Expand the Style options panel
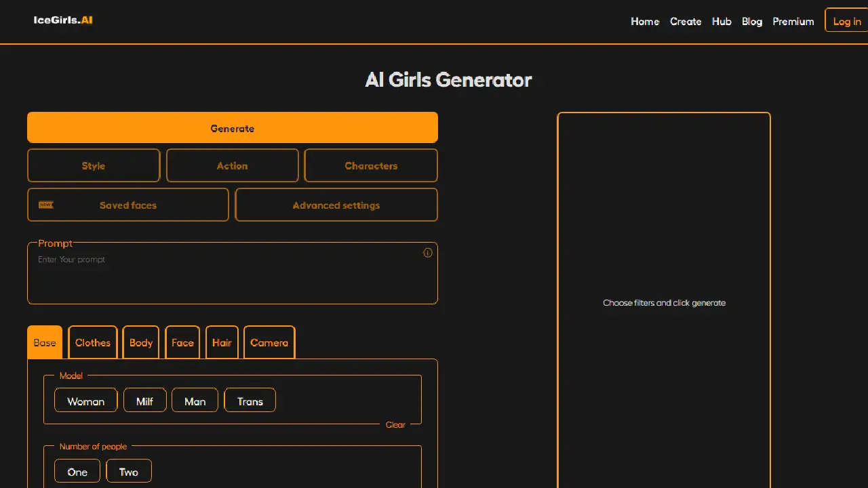 click(94, 166)
